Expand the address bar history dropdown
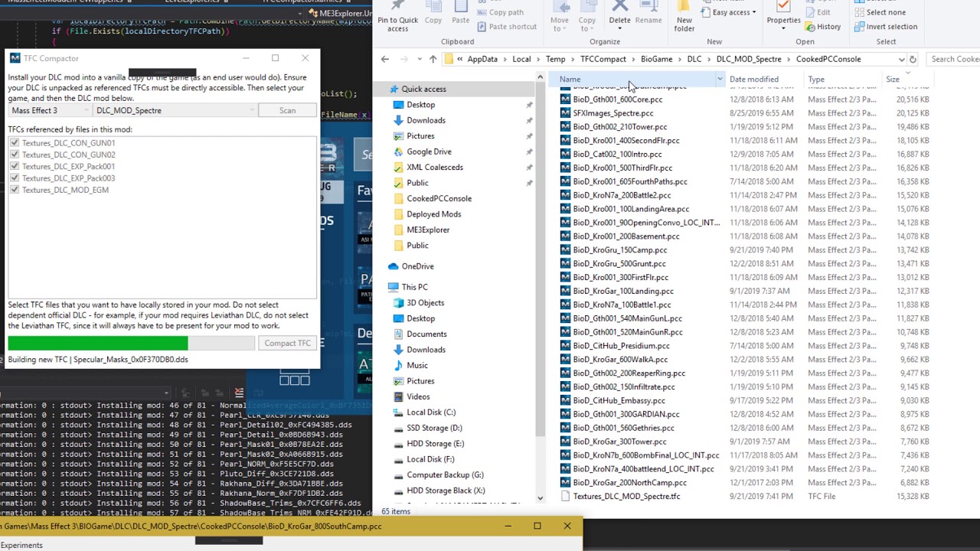Image resolution: width=980 pixels, height=551 pixels. pos(901,59)
